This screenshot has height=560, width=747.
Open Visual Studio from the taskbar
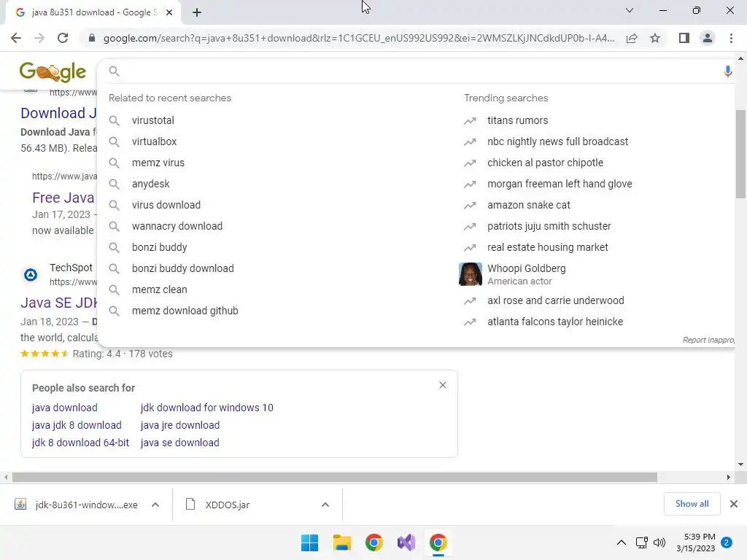pyautogui.click(x=406, y=542)
